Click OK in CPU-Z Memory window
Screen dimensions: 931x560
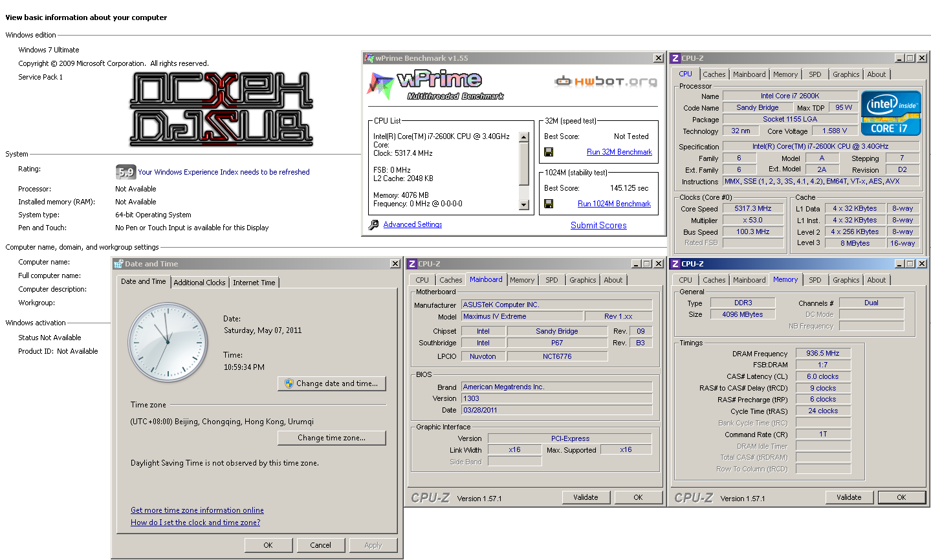(901, 497)
